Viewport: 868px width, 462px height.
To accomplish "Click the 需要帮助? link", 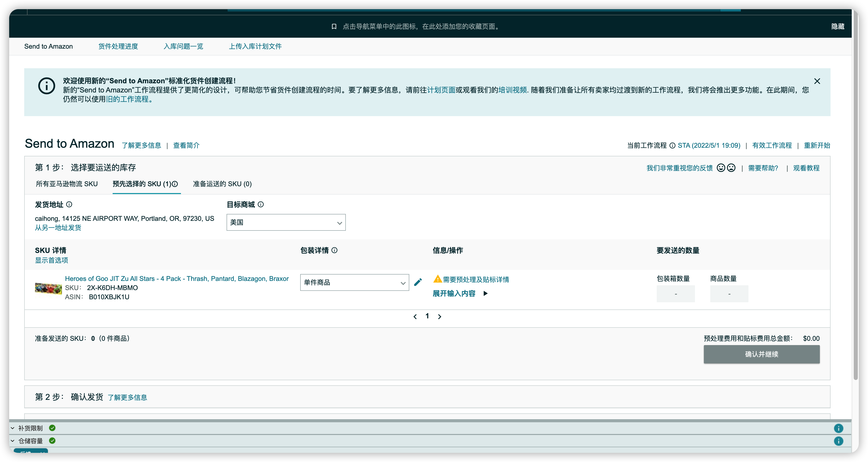I will [x=763, y=168].
